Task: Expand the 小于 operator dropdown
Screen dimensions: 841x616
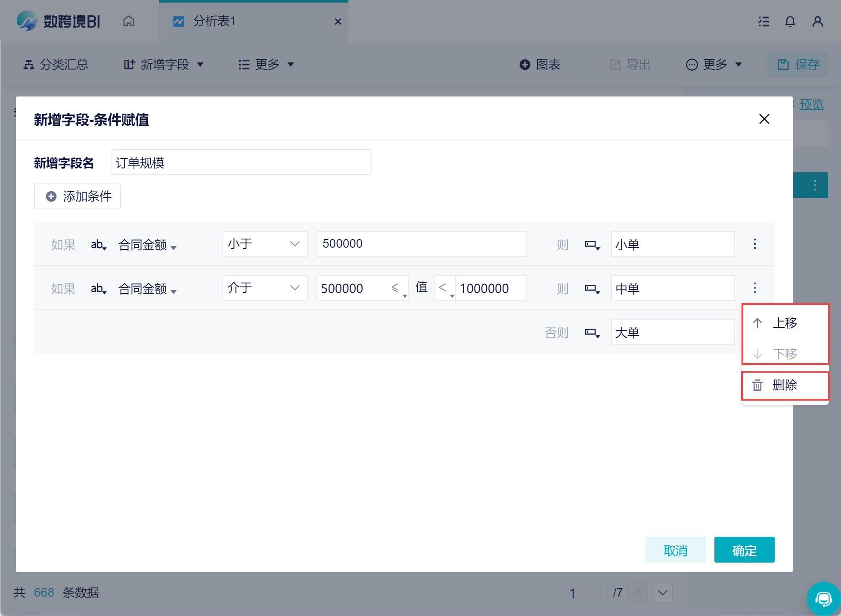Action: tap(264, 244)
